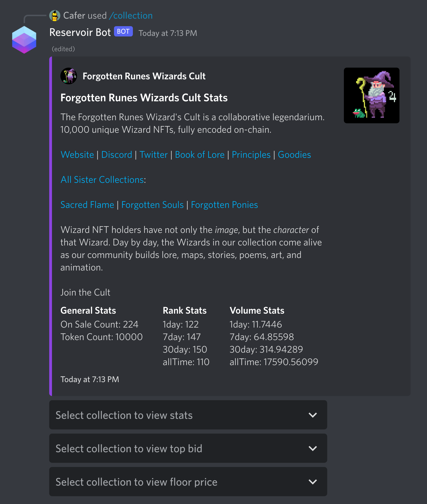
Task: Open the wizard pixel-art thumbnail image
Action: point(371,95)
